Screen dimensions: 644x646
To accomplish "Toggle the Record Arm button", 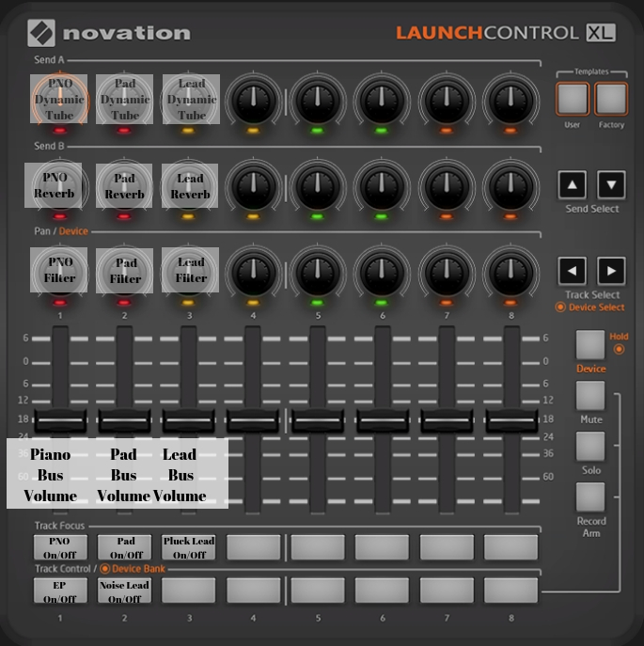I will 590,497.
